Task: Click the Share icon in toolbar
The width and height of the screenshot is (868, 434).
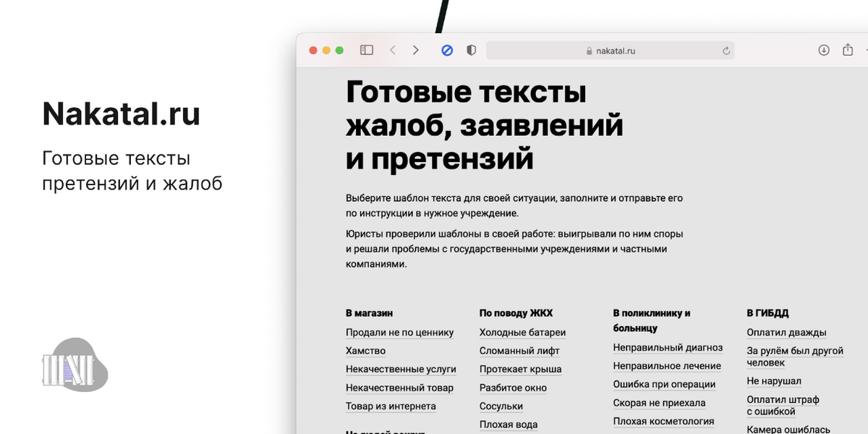Action: point(848,50)
